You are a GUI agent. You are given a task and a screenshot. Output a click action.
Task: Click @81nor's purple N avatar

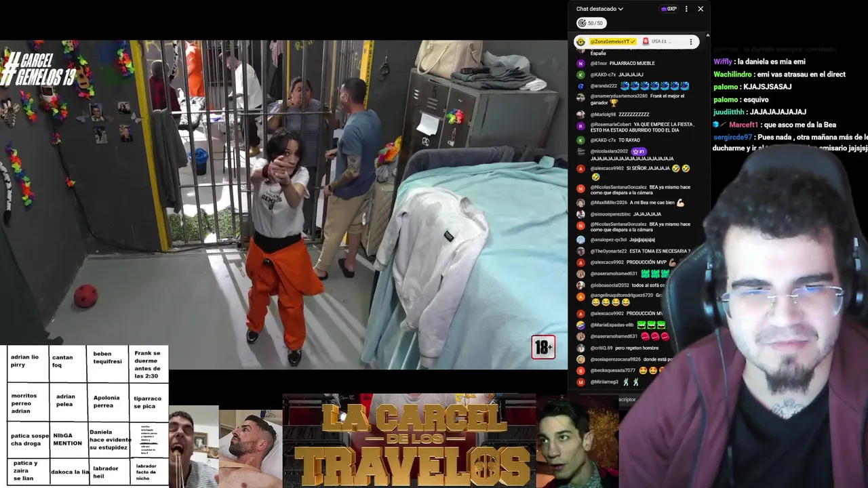point(580,64)
